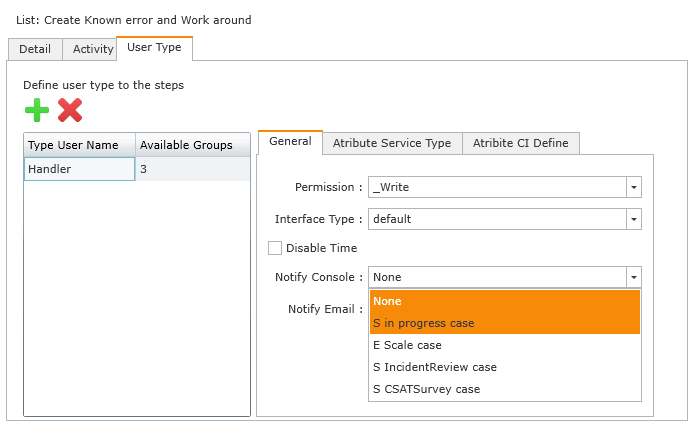The image size is (694, 426).
Task: Sort by the Available Groups column header
Action: 193,145
